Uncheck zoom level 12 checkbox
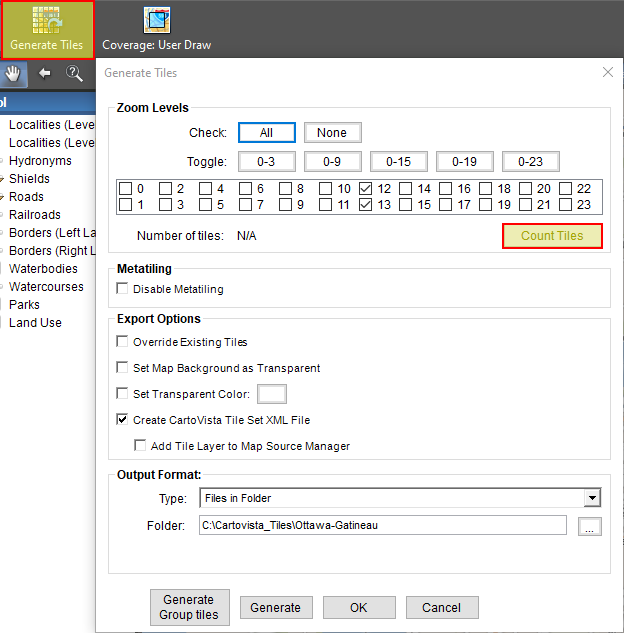 click(365, 189)
